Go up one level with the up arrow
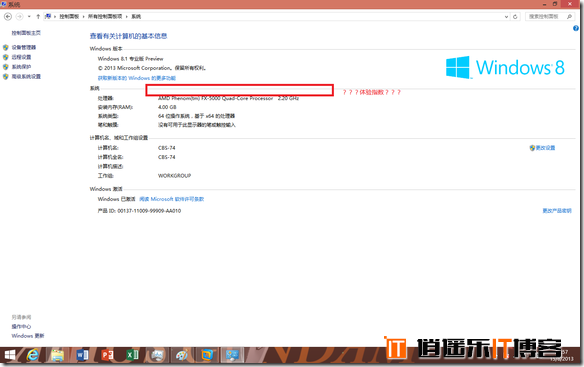Image resolution: width=584 pixels, height=367 pixels. 38,16
